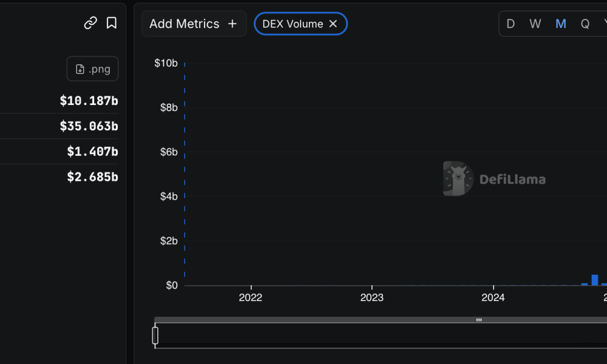
Task: Click the zoom range bar grip
Action: click(x=479, y=320)
